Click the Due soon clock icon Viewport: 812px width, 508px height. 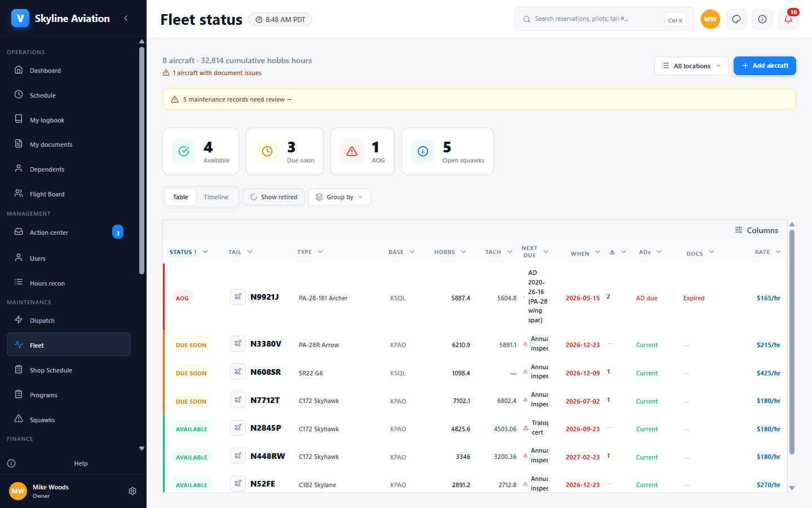pyautogui.click(x=267, y=151)
